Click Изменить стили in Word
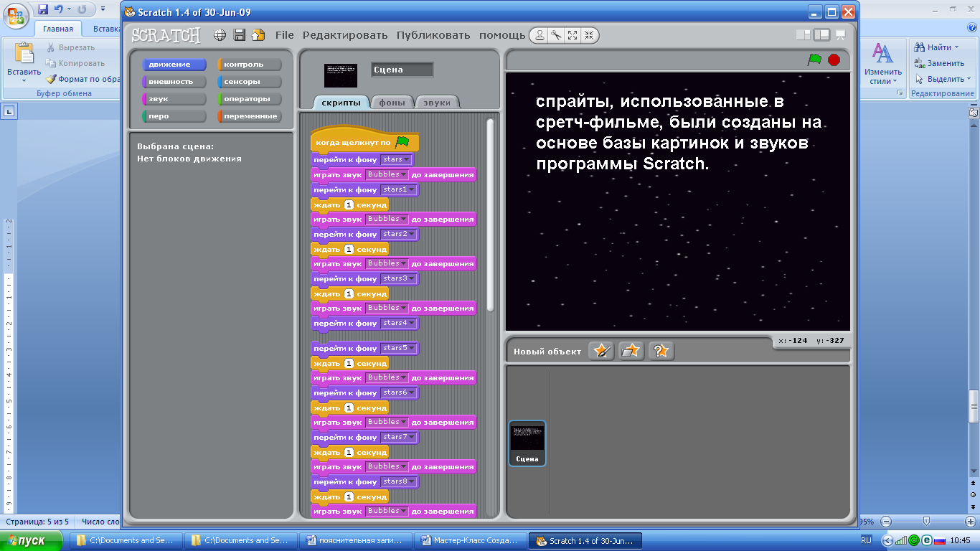 883,63
